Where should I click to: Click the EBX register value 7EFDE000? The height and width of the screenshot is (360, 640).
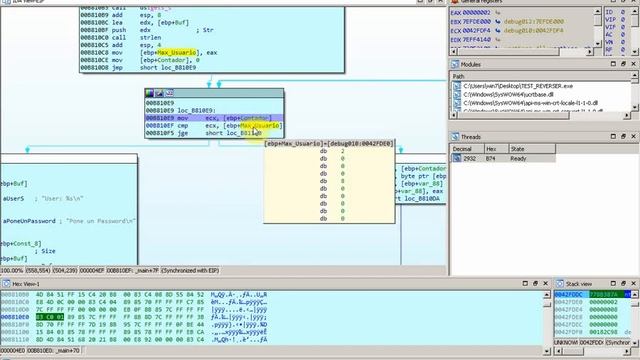click(478, 22)
